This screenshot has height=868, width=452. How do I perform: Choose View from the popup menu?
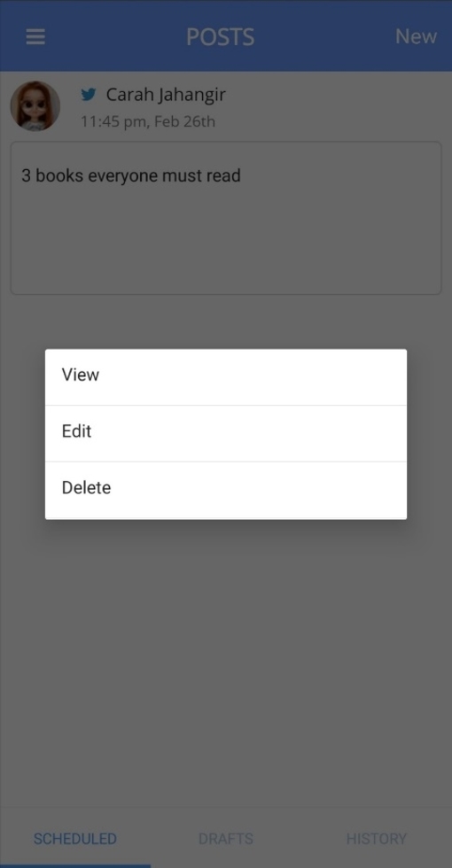(226, 377)
